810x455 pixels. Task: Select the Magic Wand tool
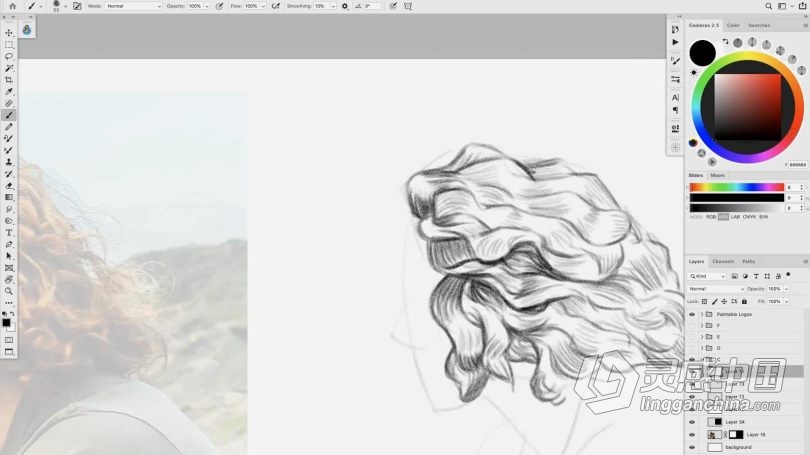pos(9,68)
